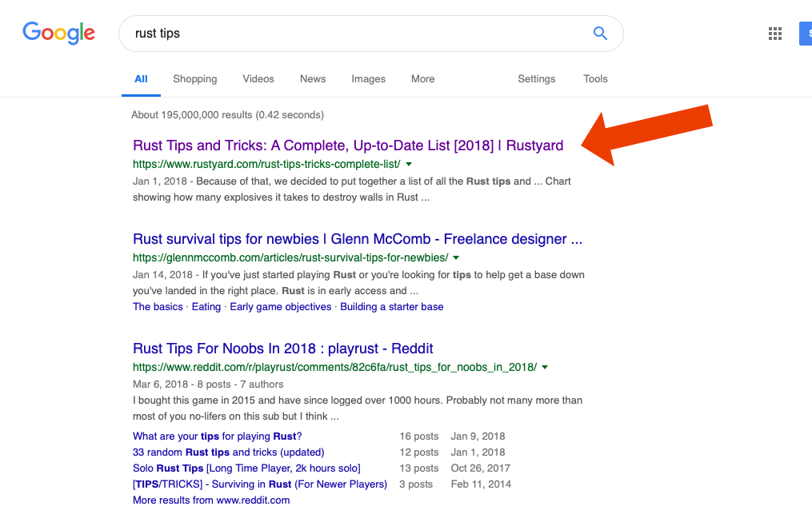Open 'Rust Tips For Noobs In 2018' Reddit result
The width and height of the screenshot is (812, 518).
[x=283, y=349]
